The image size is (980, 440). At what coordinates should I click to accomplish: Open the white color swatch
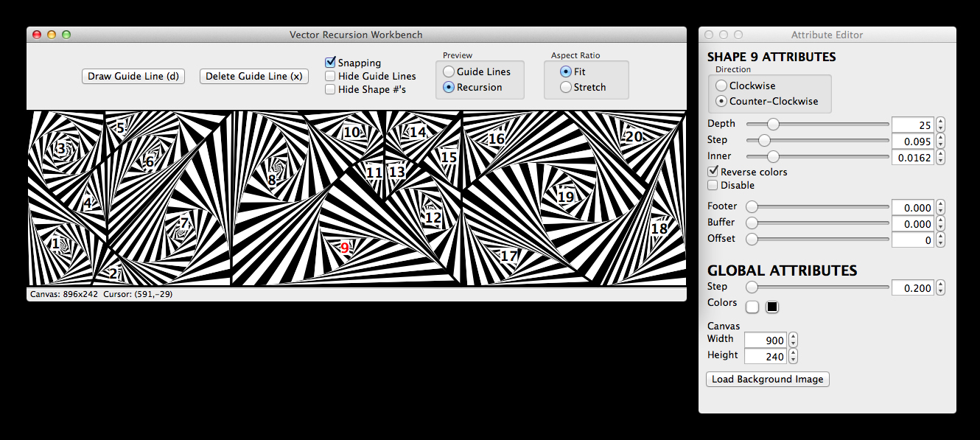pos(752,307)
